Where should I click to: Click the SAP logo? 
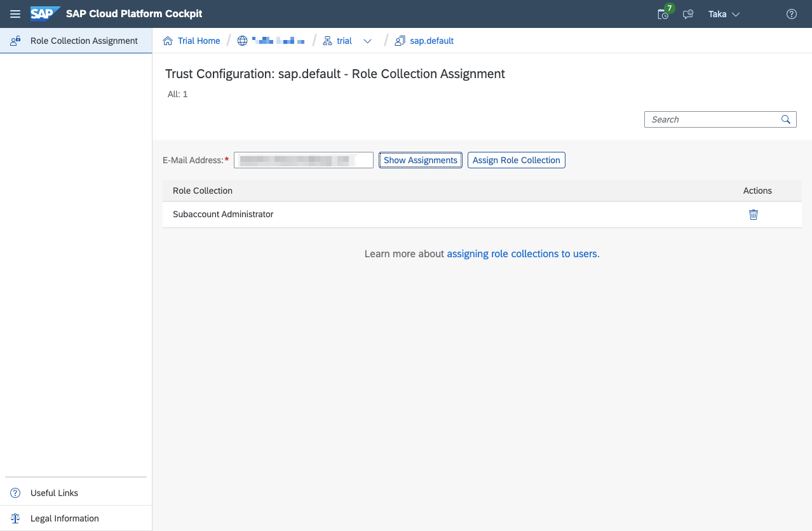click(x=45, y=14)
